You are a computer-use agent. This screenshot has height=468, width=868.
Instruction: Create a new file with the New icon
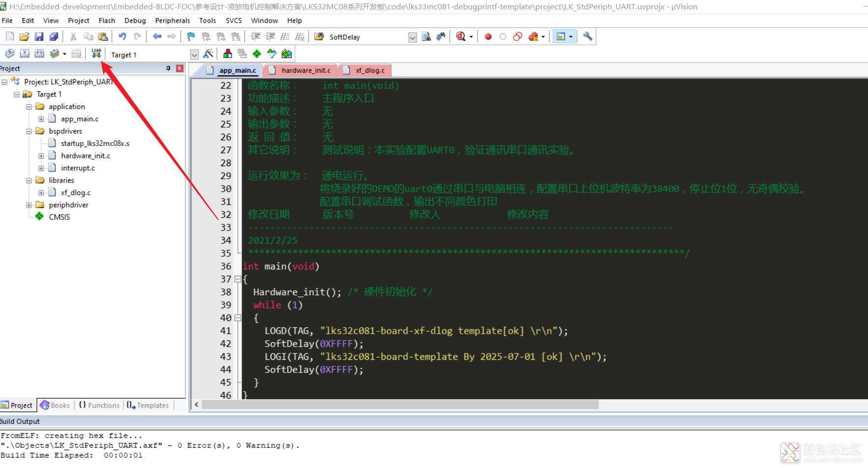(x=10, y=36)
